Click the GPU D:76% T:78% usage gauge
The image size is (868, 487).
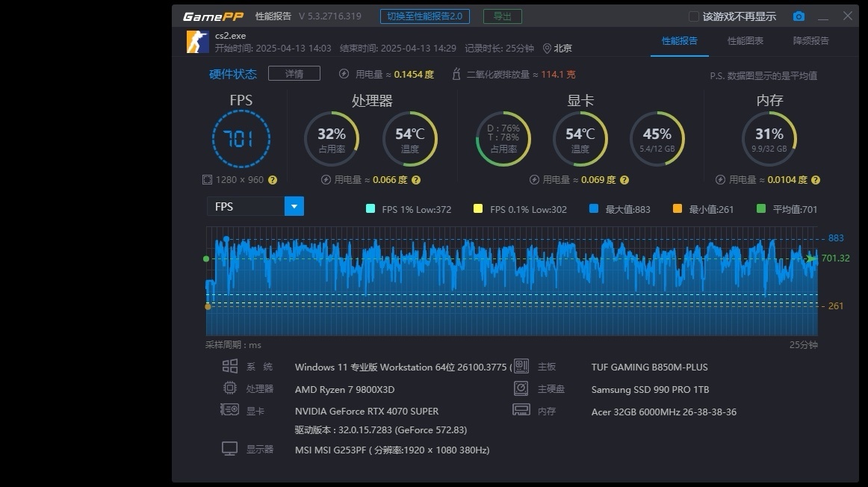click(503, 139)
